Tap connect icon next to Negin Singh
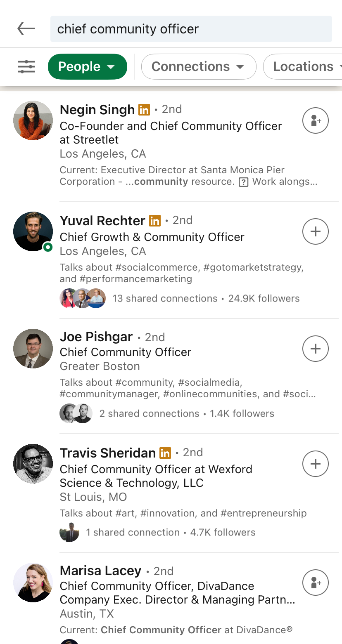The height and width of the screenshot is (644, 342). 316,120
